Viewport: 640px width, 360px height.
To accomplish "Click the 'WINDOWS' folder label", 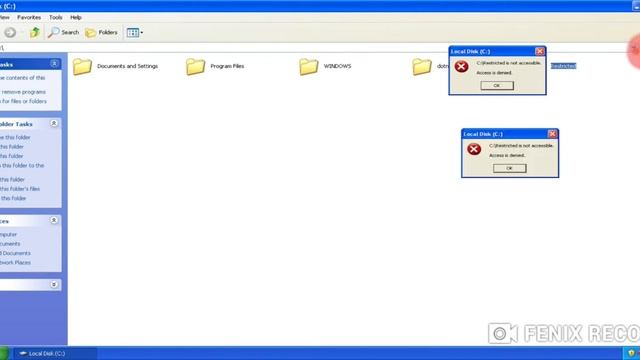I will tap(337, 66).
